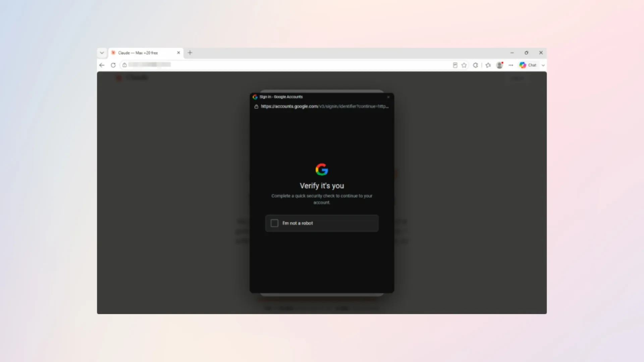Select the Claude — Max ×20 free tab
The width and height of the screenshot is (644, 362).
(146, 53)
